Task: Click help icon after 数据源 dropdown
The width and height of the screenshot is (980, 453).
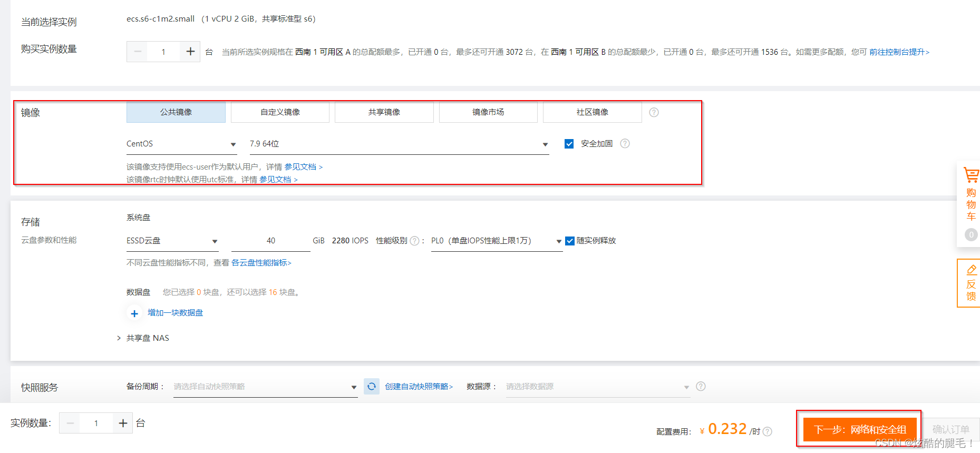Action: click(701, 386)
